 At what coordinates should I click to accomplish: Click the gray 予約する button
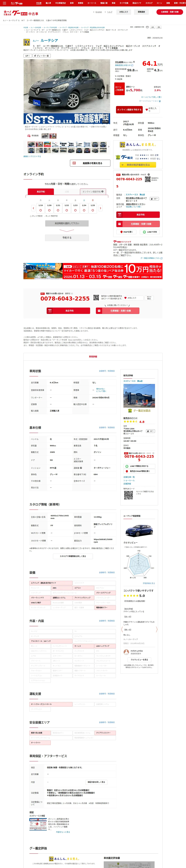coord(67,238)
